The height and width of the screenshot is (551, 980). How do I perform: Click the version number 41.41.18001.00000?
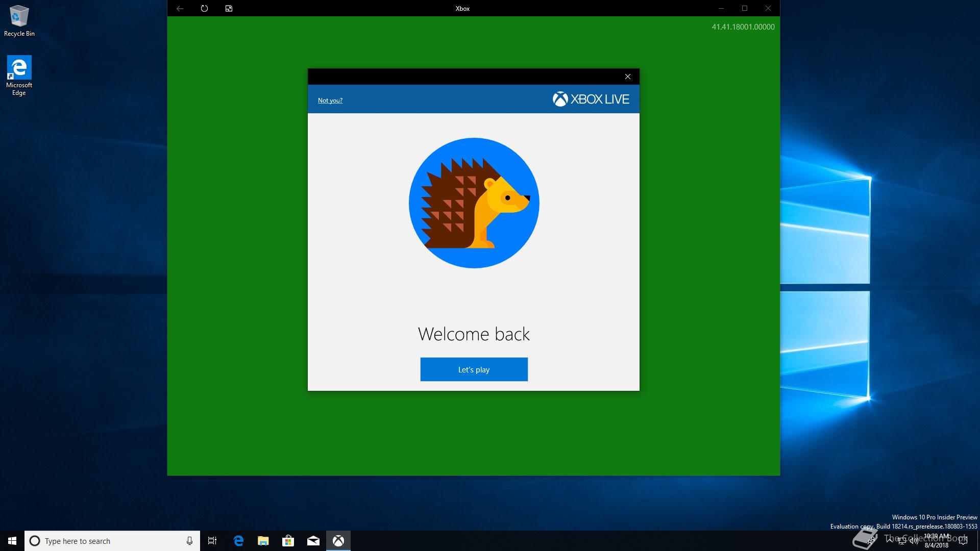click(x=743, y=27)
